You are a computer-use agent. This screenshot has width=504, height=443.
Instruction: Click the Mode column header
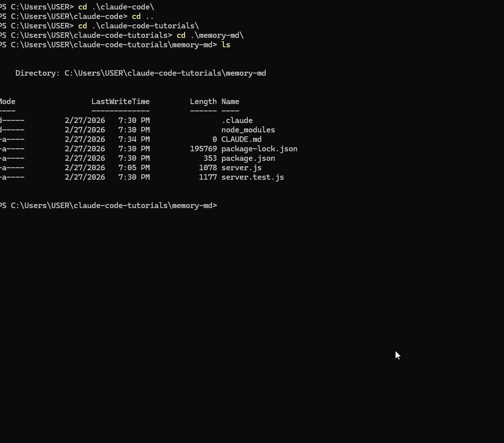(x=8, y=102)
